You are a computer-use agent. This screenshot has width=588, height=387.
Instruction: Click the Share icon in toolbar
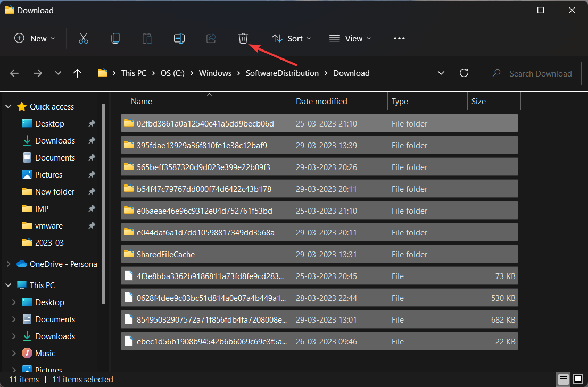pos(211,38)
